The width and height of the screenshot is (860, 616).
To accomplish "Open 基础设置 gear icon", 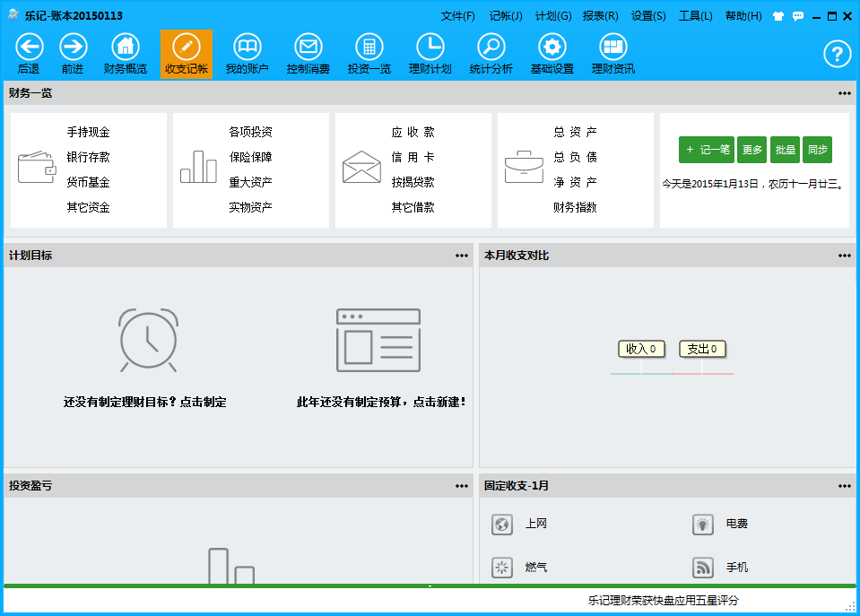I will pyautogui.click(x=552, y=48).
